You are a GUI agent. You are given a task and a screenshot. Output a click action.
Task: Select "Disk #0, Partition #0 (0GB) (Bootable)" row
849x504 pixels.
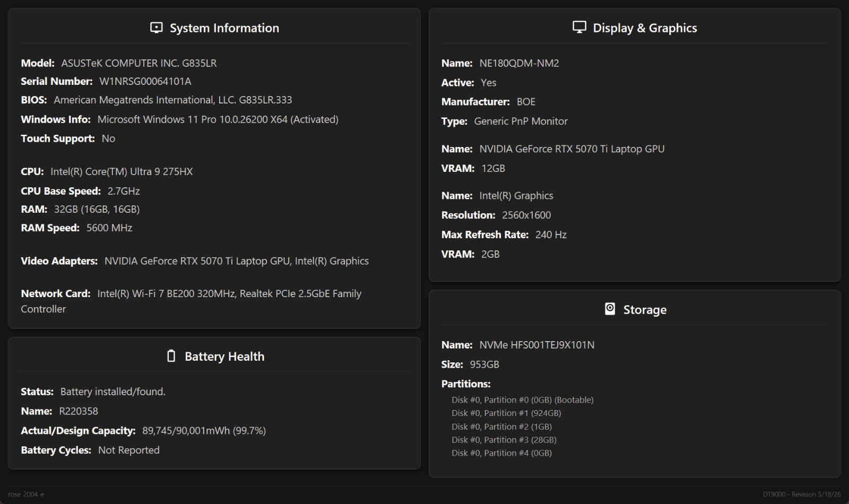523,400
